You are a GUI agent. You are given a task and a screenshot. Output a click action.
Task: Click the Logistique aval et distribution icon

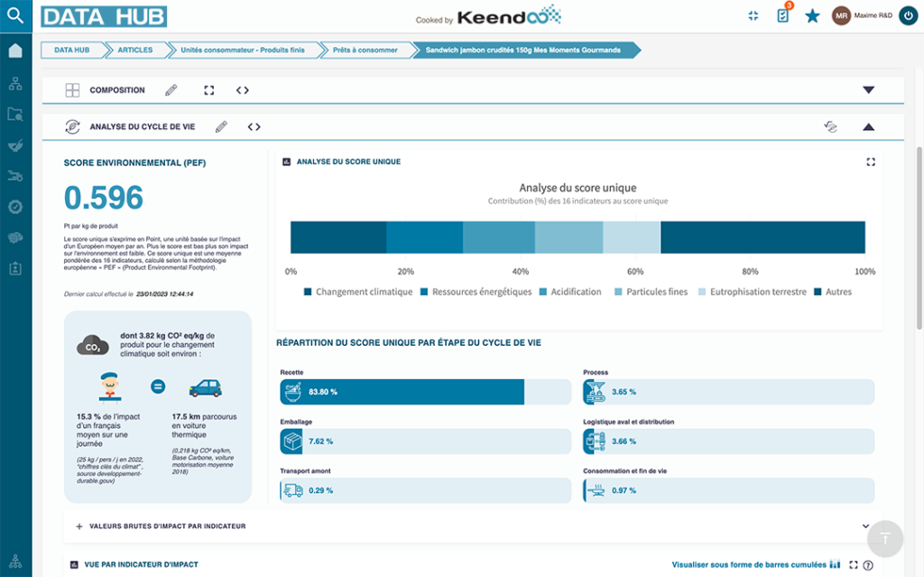click(596, 442)
